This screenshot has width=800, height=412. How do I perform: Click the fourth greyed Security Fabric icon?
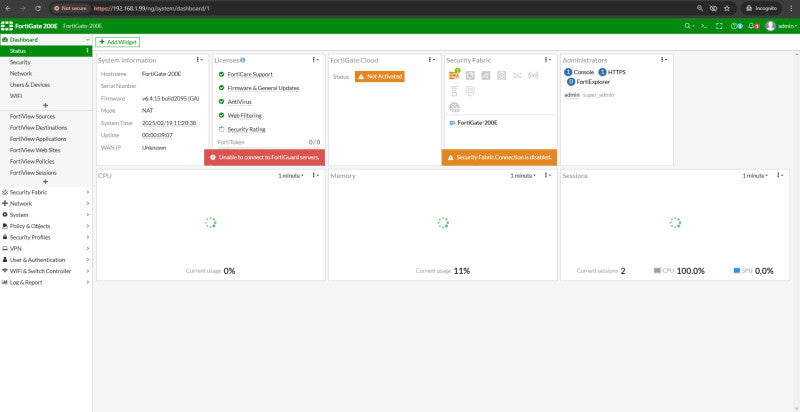coord(502,75)
